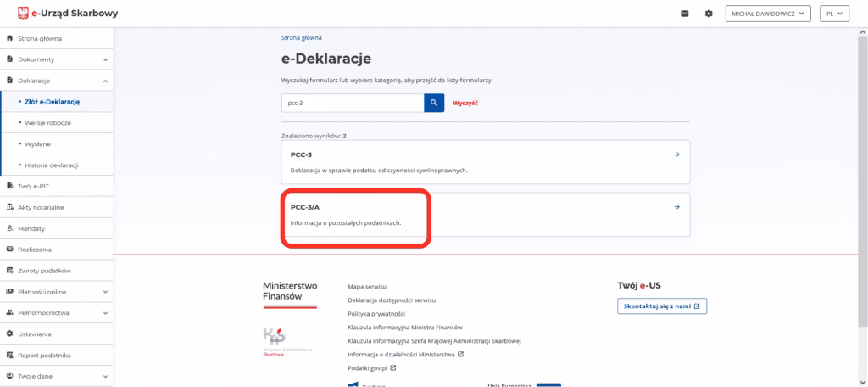Viewport: 868px width, 387px height.
Task: Click the arrow on the PCC-3 result
Action: point(676,154)
